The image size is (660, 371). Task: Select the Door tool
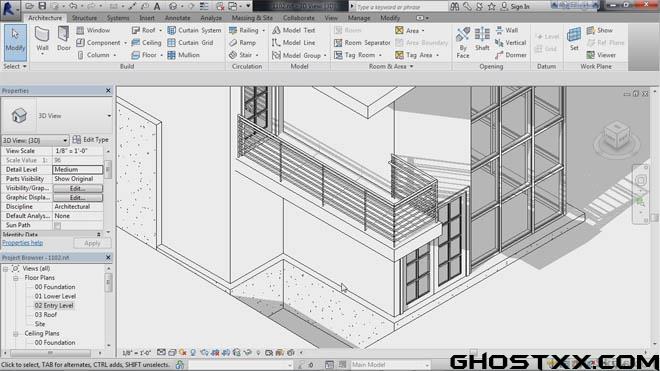pyautogui.click(x=64, y=39)
